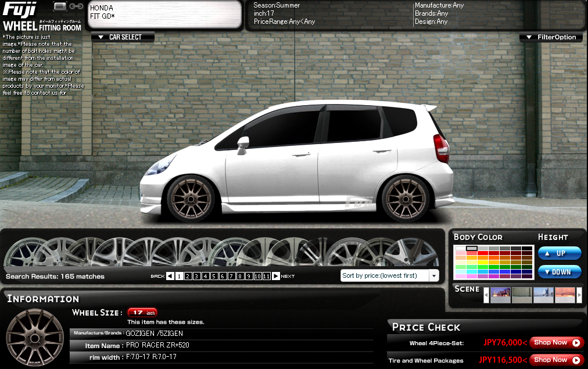The height and width of the screenshot is (369, 588).
Task: Click the screen capture icon beside the Fuji logo
Action: [60, 6]
